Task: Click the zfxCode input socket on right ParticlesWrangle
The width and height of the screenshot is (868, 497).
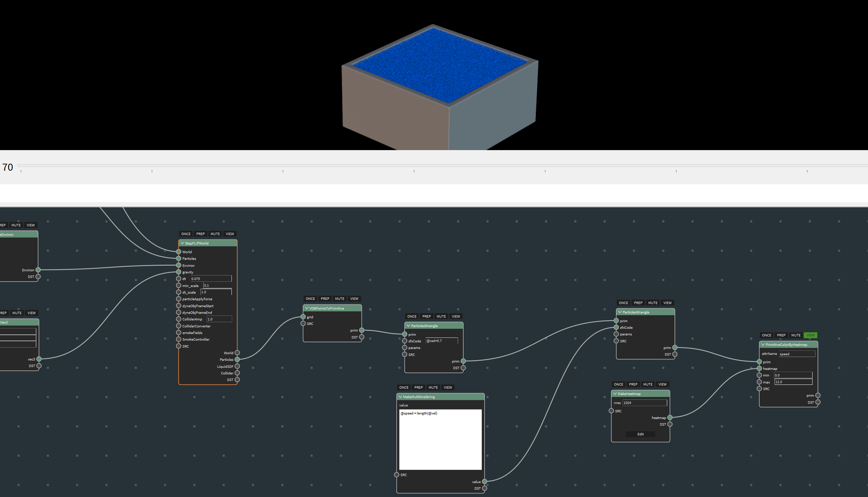Action: 616,327
